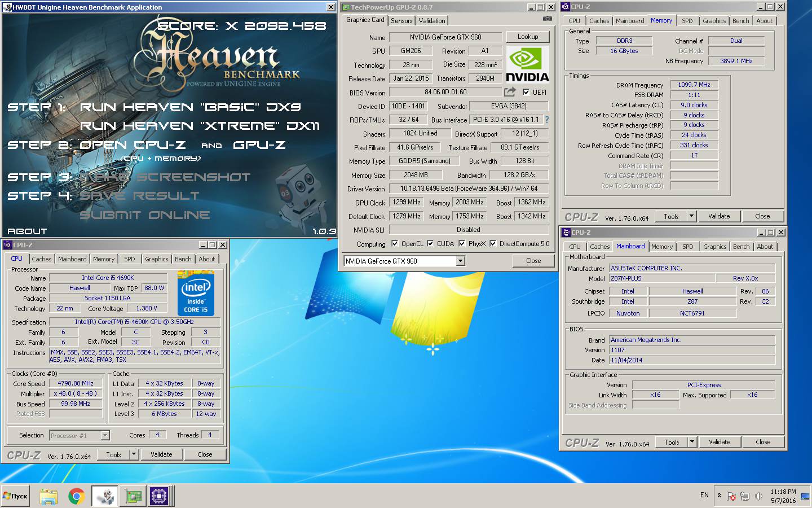
Task: Toggle the DirectCompute 5.0 checkbox
Action: point(493,244)
